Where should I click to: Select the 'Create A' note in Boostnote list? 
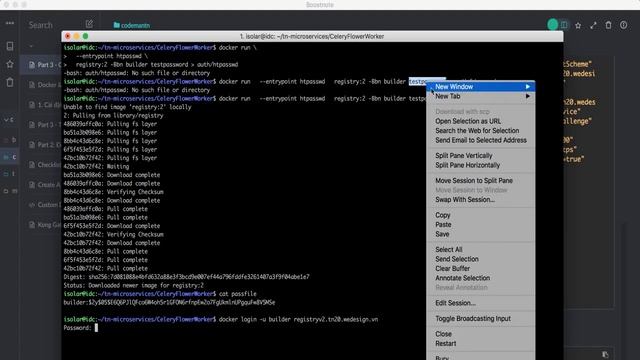click(41, 185)
